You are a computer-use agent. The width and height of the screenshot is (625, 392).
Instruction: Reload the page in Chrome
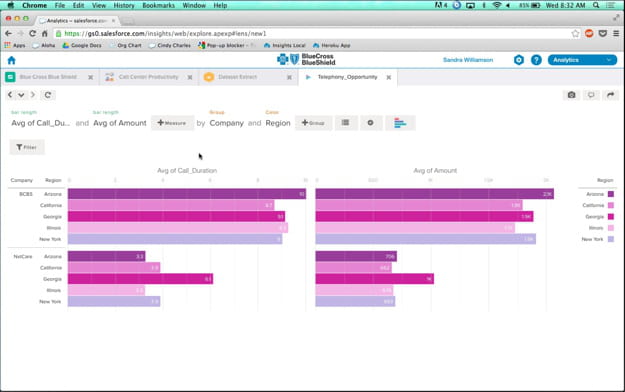click(33, 33)
